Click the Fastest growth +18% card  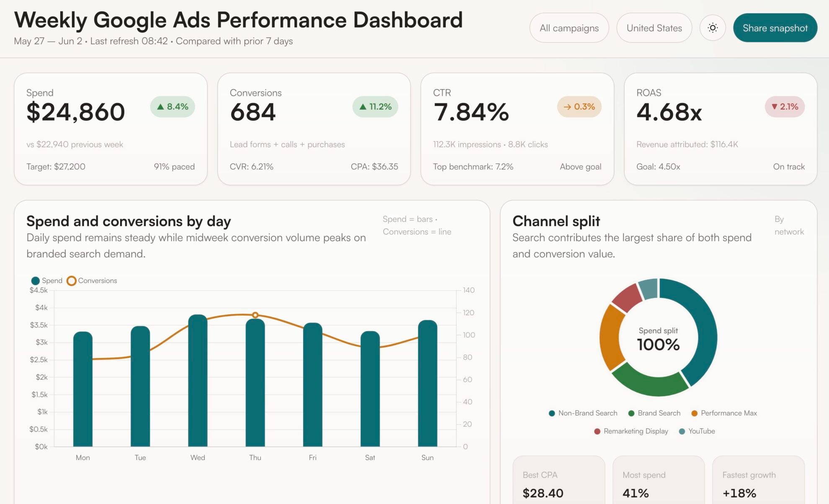758,480
